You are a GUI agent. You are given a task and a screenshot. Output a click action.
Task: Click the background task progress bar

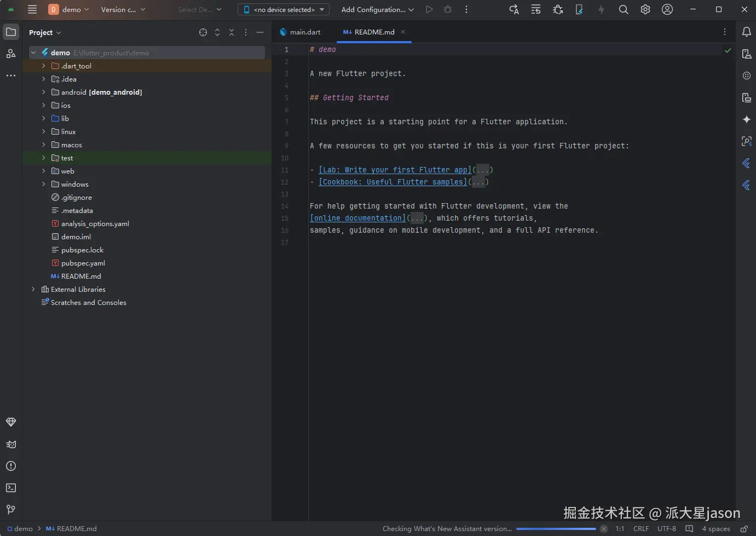(555, 529)
